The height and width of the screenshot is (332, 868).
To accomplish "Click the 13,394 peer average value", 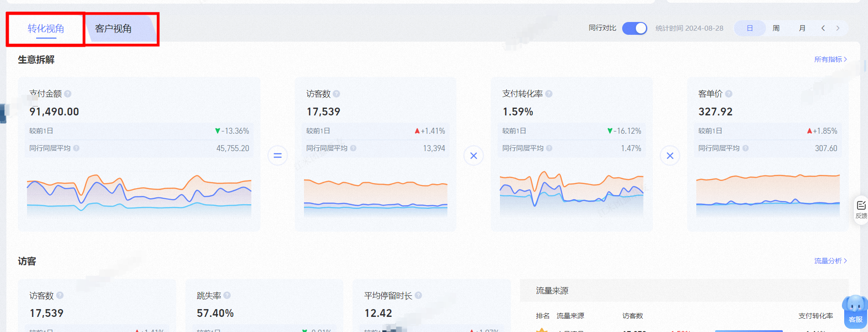I will [x=434, y=148].
